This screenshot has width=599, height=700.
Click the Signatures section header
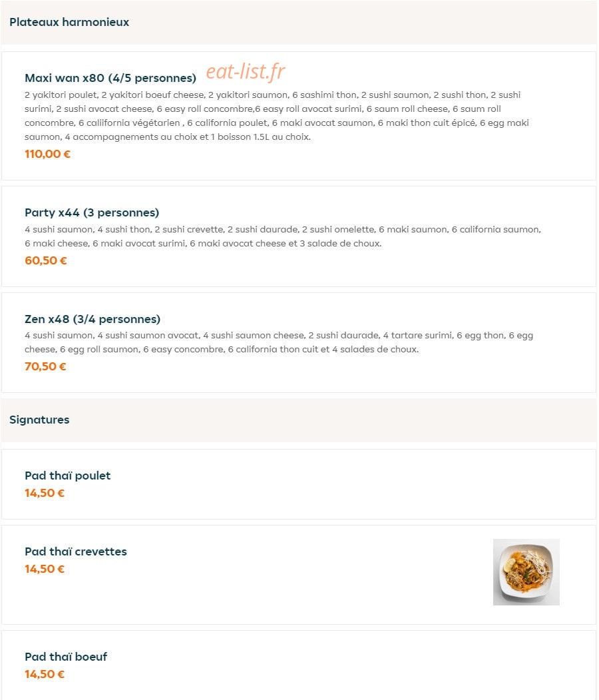click(x=39, y=420)
